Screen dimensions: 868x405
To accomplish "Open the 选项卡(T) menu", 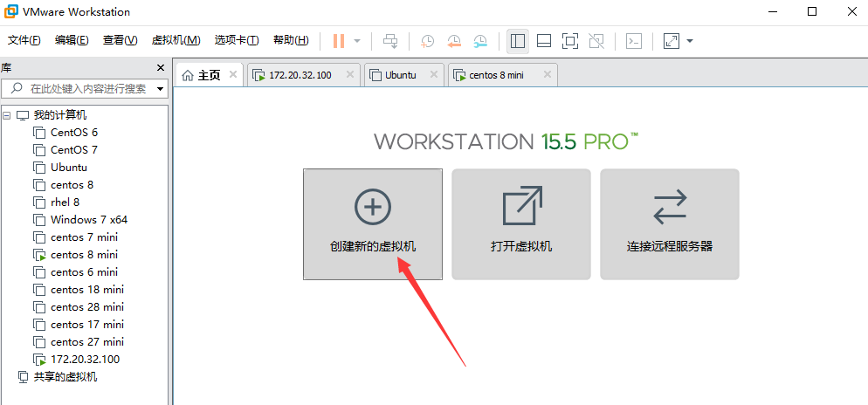I will click(237, 40).
